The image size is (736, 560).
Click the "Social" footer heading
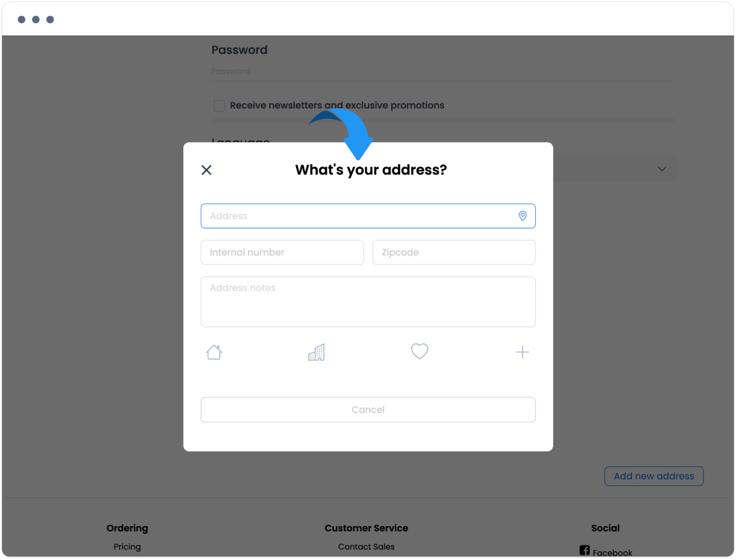pyautogui.click(x=606, y=528)
